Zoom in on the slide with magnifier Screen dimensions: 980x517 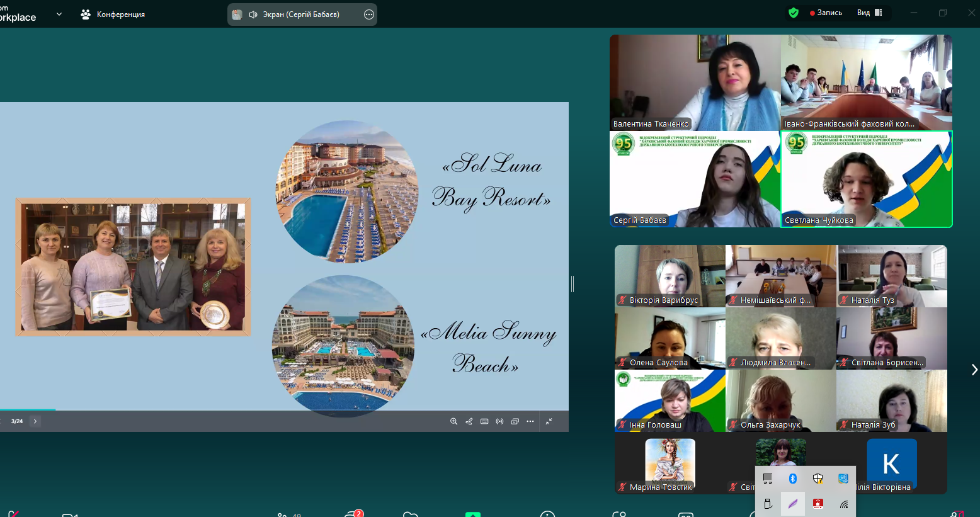click(453, 421)
